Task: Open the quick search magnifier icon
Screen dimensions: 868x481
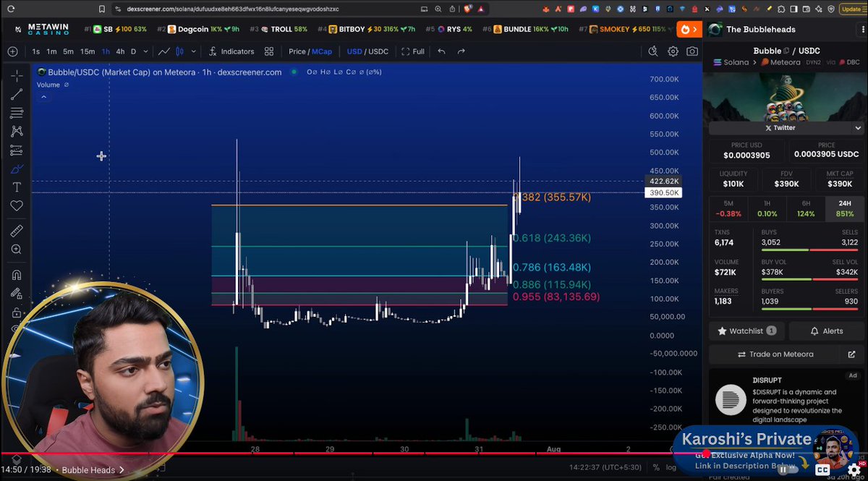Action: [x=653, y=51]
